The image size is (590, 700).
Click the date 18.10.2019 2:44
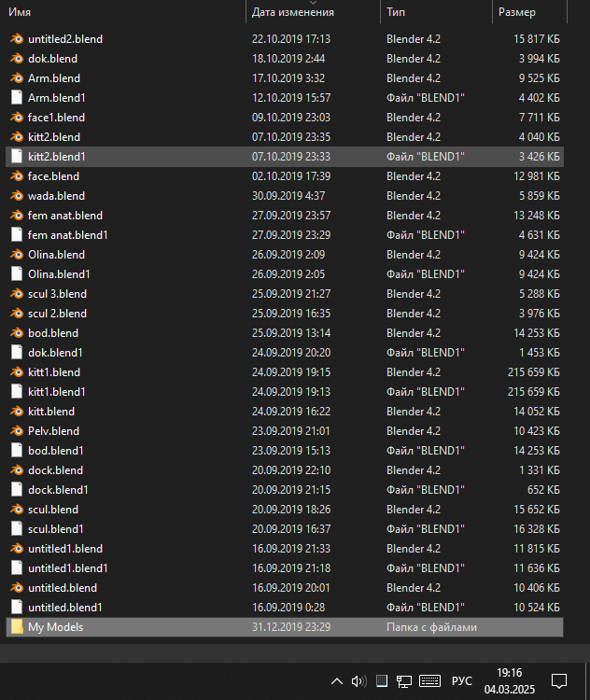pyautogui.click(x=288, y=59)
